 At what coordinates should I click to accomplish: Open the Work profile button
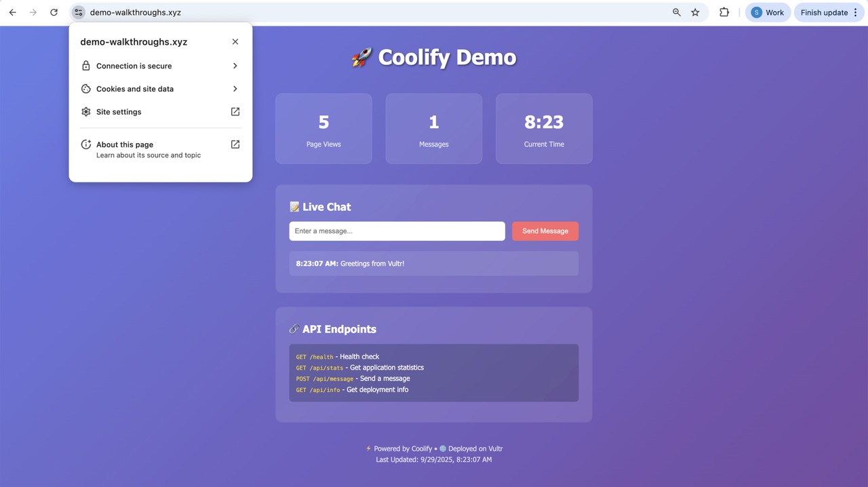click(768, 12)
